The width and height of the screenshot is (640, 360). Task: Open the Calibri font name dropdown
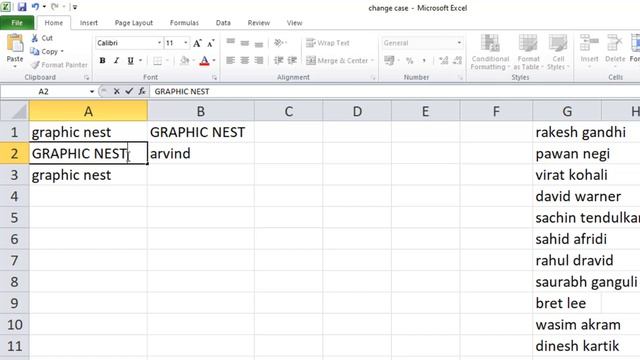159,43
